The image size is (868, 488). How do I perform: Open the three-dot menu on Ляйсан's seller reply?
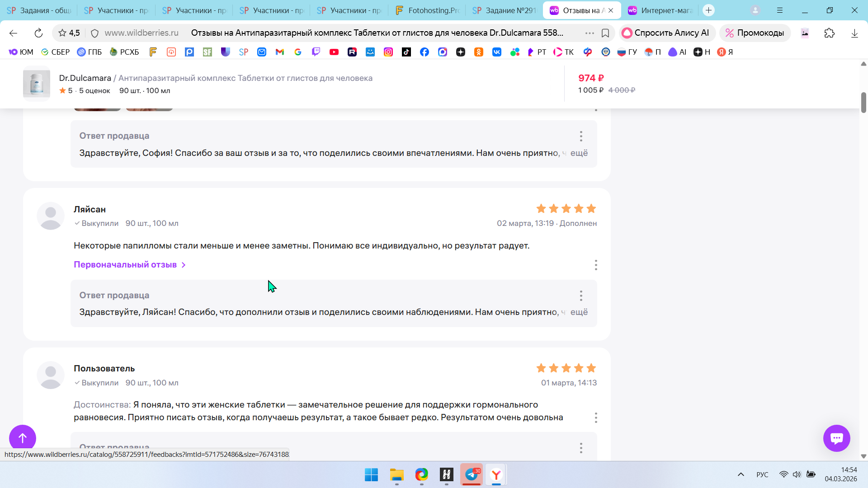581,296
